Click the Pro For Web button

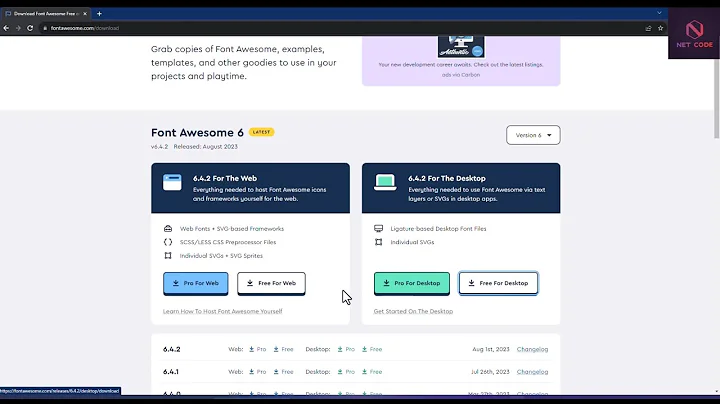point(196,283)
